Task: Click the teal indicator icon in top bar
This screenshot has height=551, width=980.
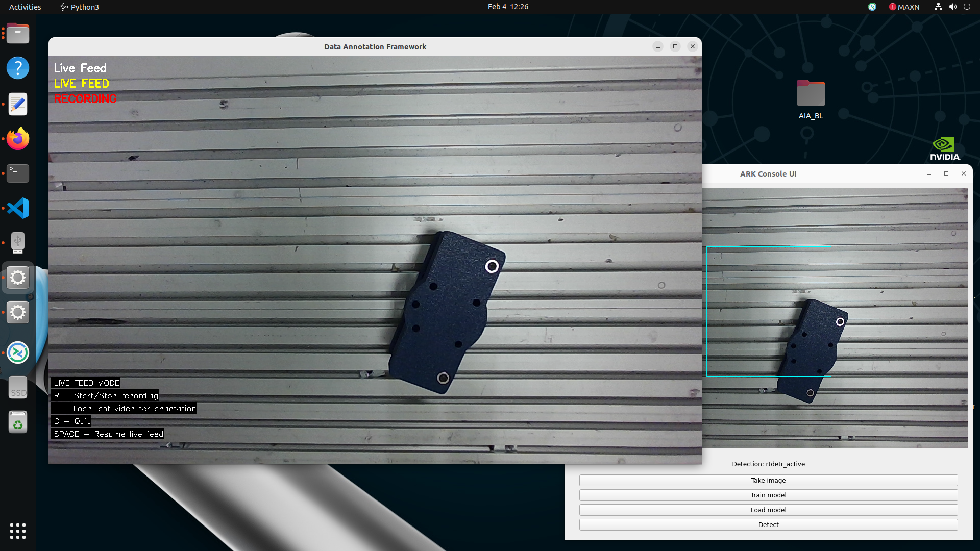Action: [872, 7]
